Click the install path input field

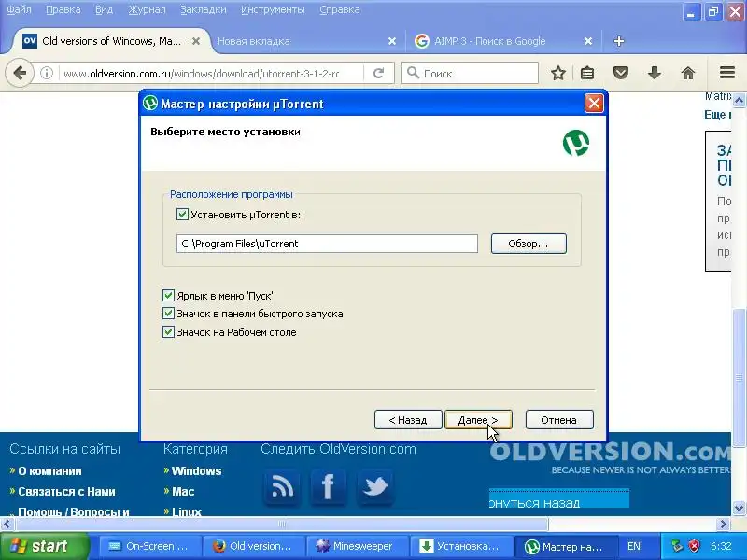(x=327, y=244)
